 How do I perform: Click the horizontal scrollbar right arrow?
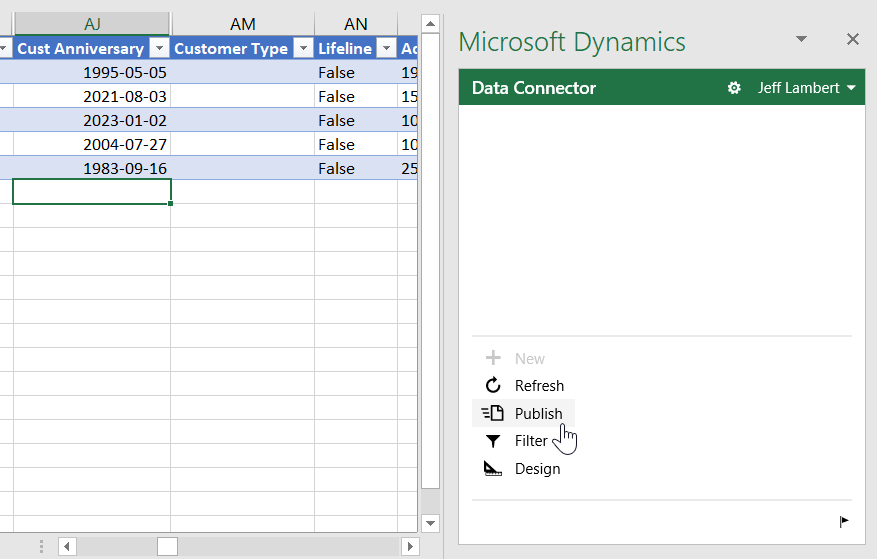(410, 546)
